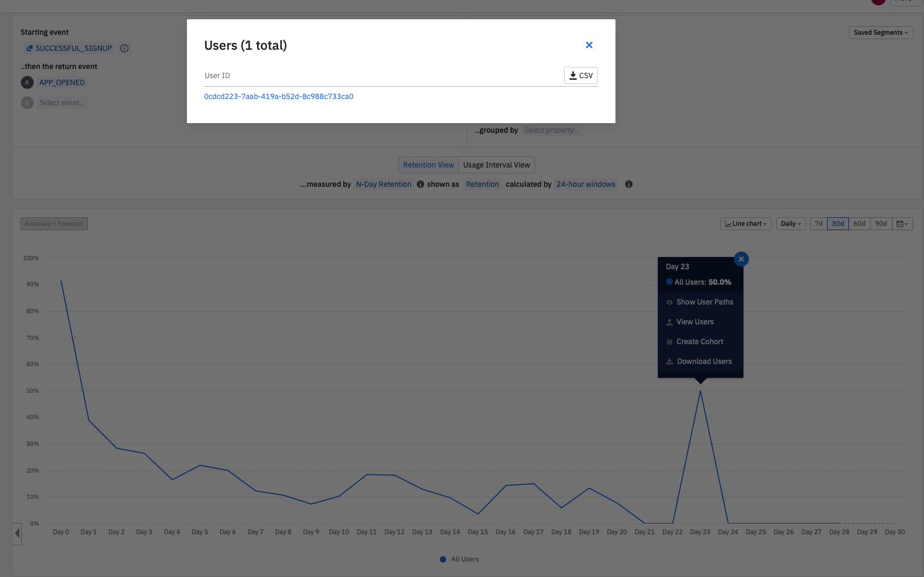Click the event A badge icon

click(x=27, y=82)
